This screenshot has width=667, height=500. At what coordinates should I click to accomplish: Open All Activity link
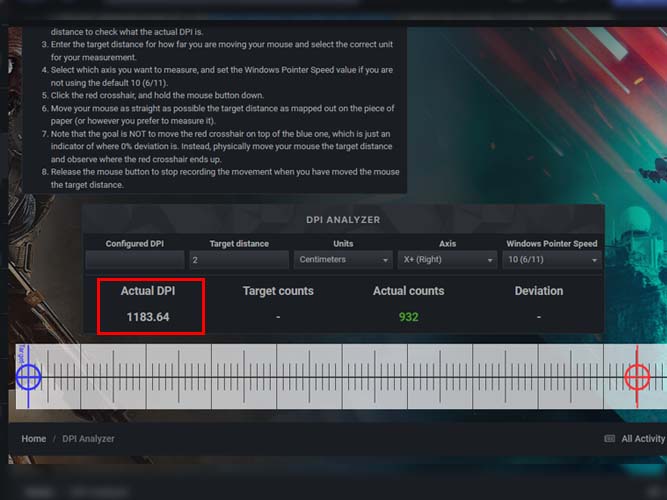[643, 439]
